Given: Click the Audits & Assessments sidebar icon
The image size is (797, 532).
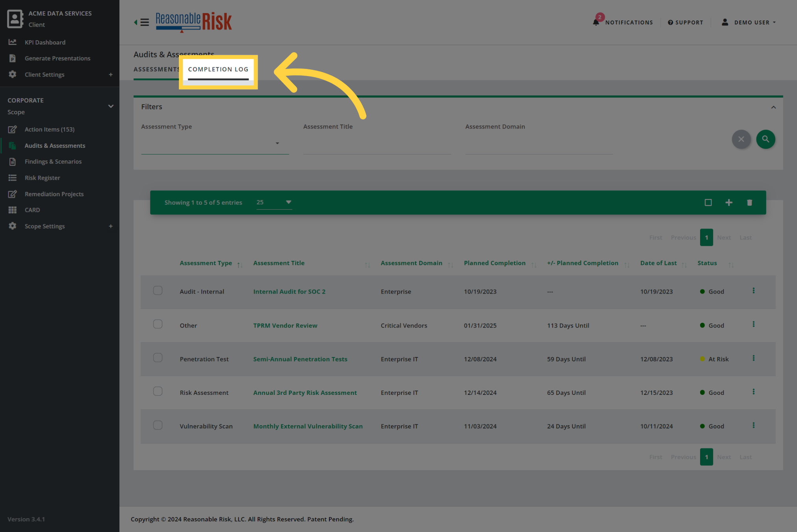Looking at the screenshot, I should (x=13, y=145).
